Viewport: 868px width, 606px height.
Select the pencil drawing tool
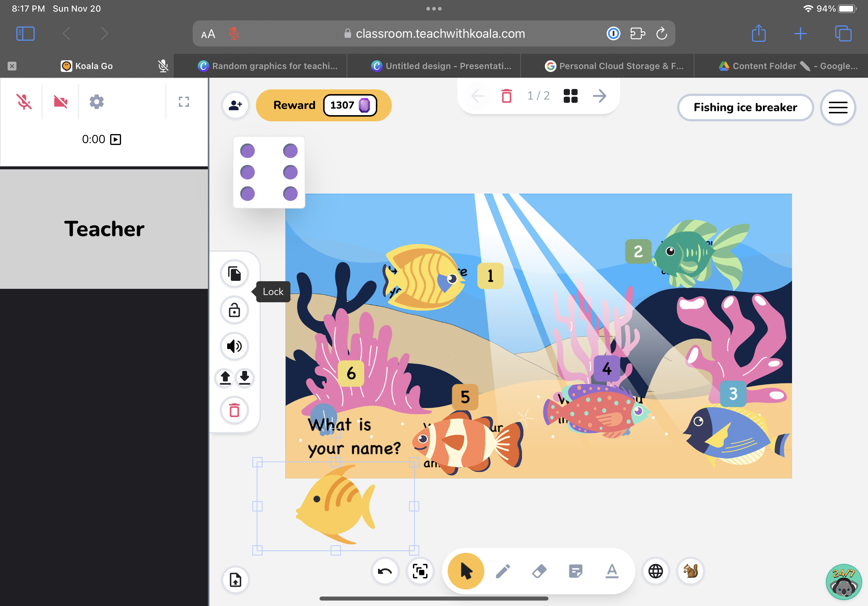click(x=502, y=571)
